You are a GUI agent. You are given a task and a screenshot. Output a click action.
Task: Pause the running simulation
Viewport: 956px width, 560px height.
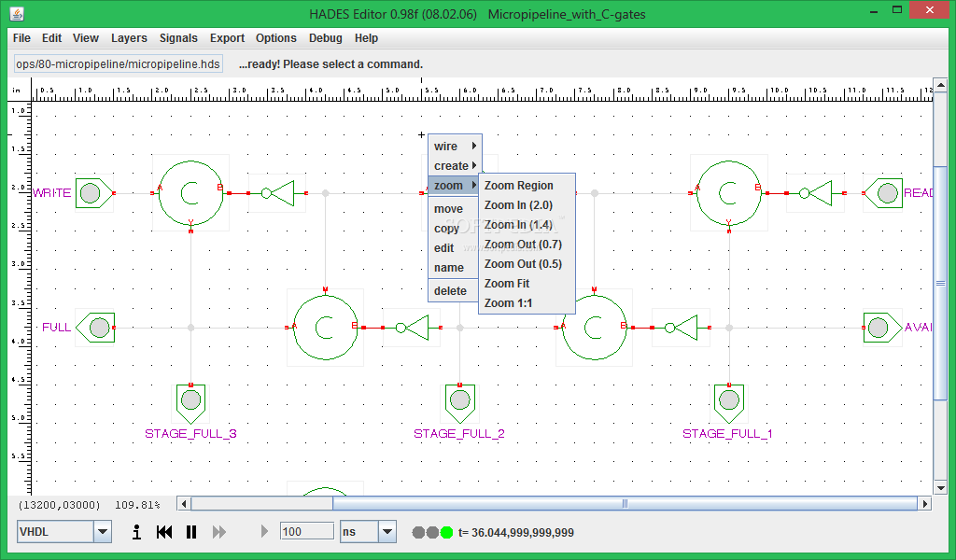coord(191,532)
